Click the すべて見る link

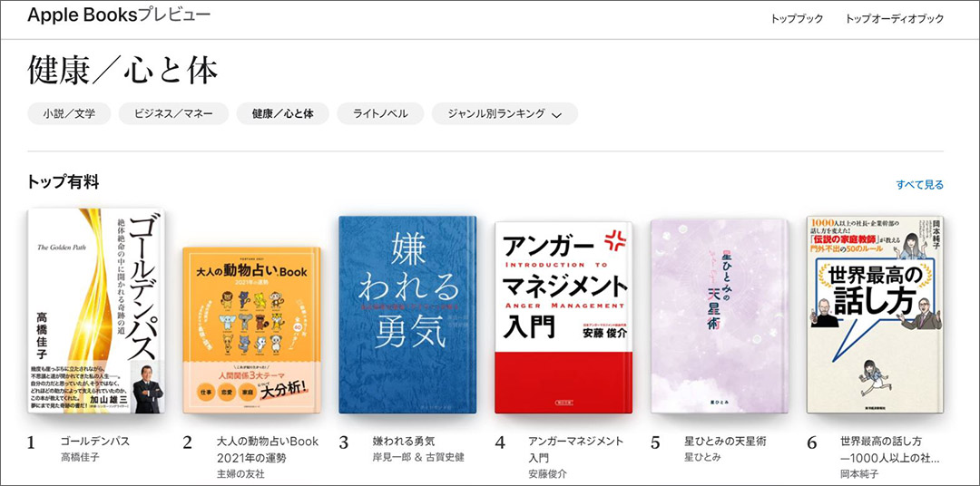click(x=920, y=185)
